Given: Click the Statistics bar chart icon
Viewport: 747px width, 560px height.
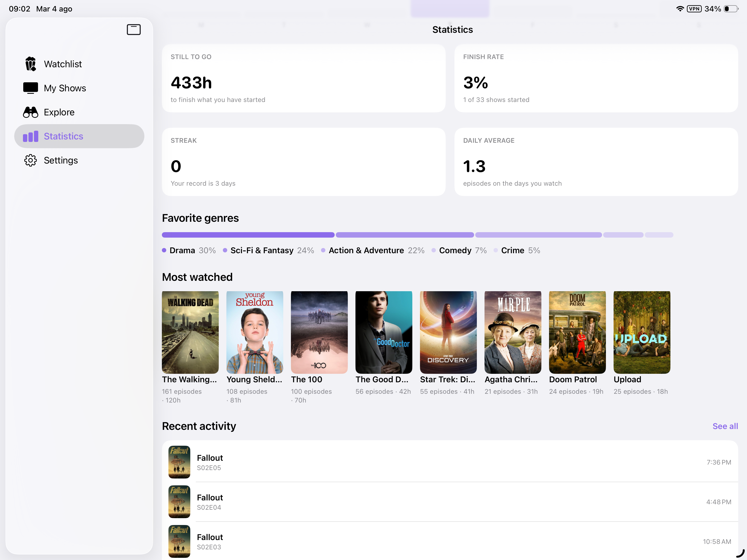Looking at the screenshot, I should point(30,136).
